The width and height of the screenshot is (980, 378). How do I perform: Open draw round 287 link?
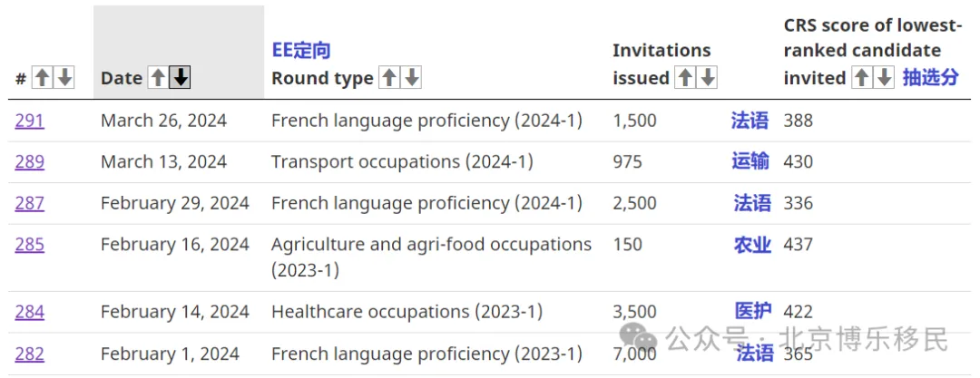(29, 203)
